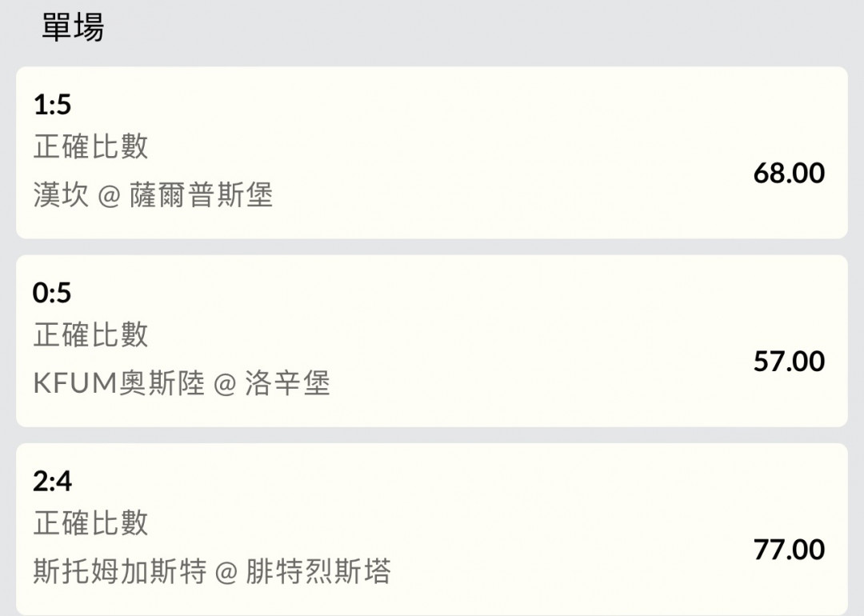The height and width of the screenshot is (616, 864).
Task: Click the 77.00 odds value
Action: [x=788, y=550]
